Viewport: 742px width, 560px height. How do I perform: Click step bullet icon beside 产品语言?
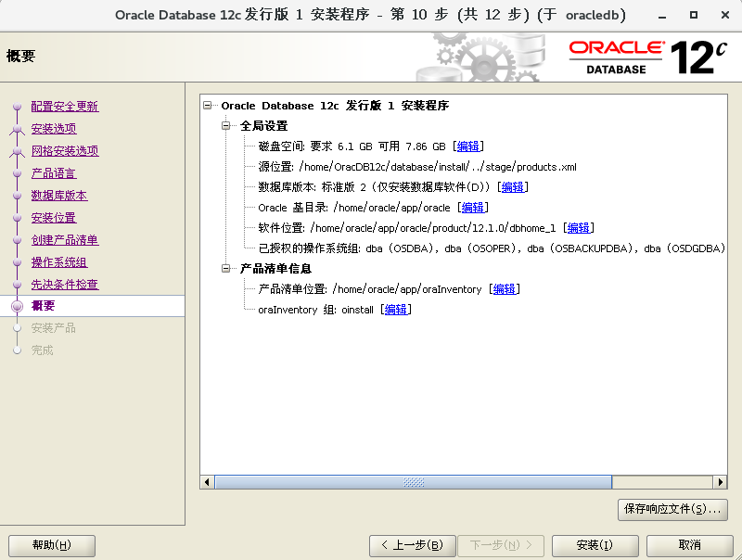pyautogui.click(x=17, y=173)
